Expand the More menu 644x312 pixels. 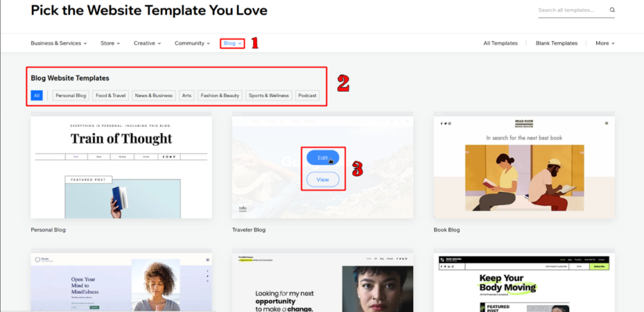pyautogui.click(x=604, y=43)
